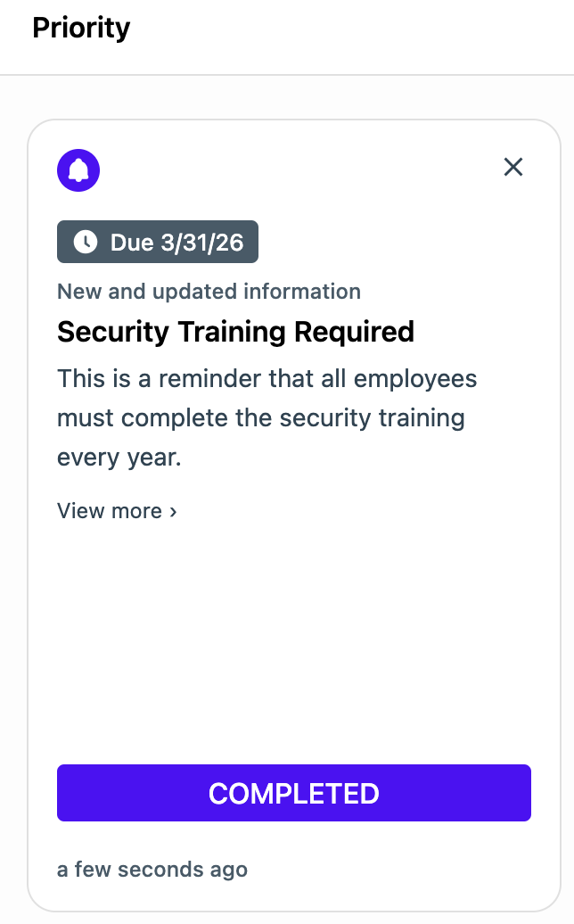The width and height of the screenshot is (574, 924).
Task: Open the Security Training Required title
Action: pos(235,332)
